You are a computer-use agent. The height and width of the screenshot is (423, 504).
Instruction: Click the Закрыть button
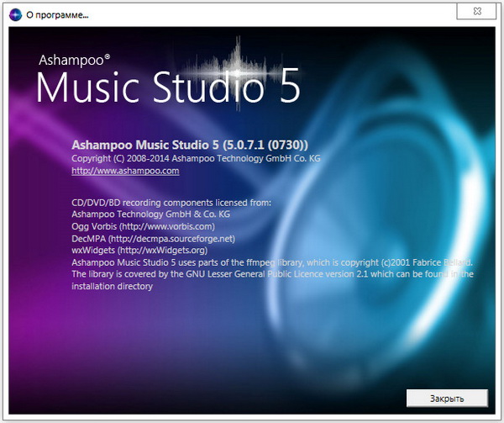tap(446, 397)
